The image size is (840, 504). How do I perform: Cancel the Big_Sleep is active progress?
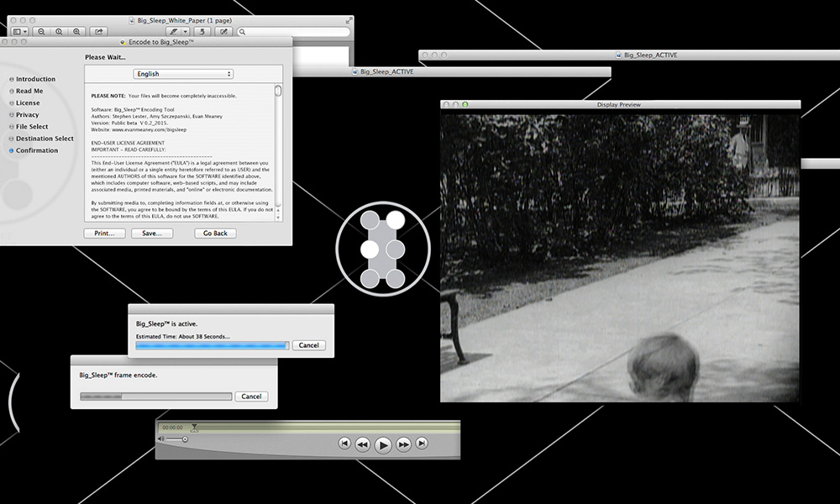(x=308, y=345)
